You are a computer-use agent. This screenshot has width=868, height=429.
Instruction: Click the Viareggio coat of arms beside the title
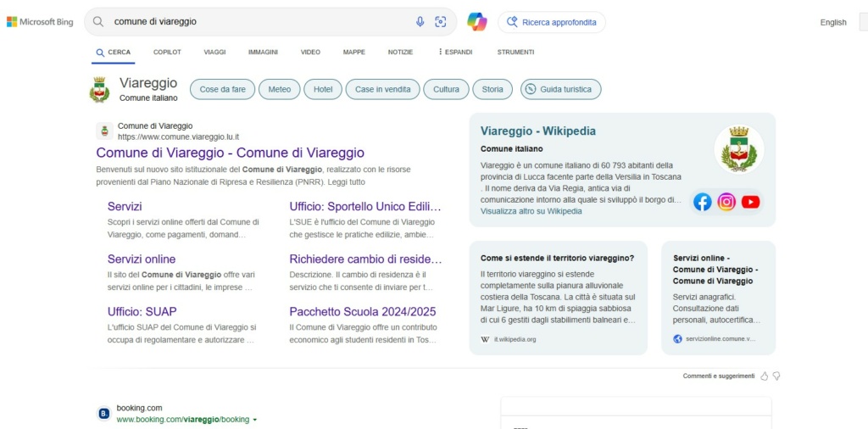100,90
